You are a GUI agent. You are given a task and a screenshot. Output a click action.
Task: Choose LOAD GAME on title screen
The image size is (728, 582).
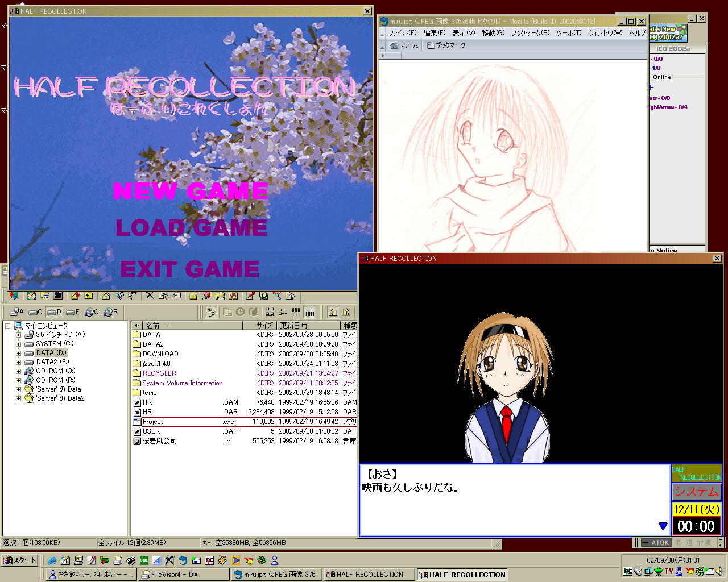tap(192, 228)
